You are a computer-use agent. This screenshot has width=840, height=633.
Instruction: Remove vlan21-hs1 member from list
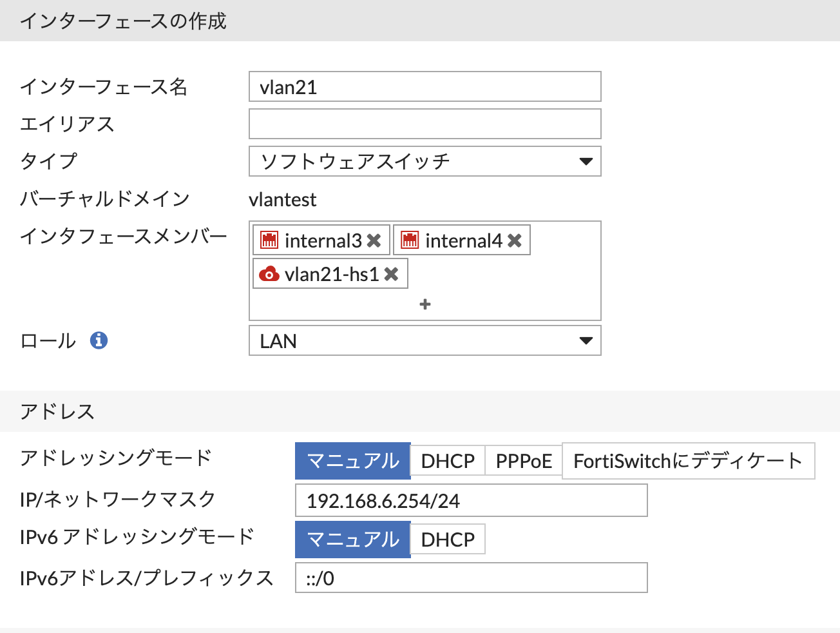coord(391,274)
